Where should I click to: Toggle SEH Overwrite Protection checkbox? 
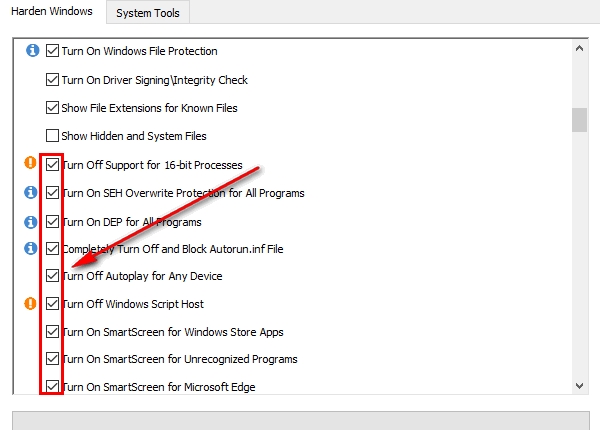coord(52,192)
